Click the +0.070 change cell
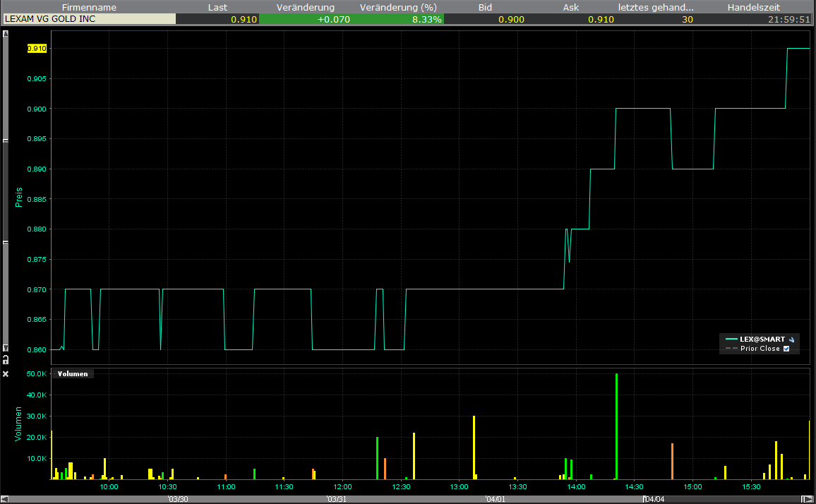 [x=306, y=19]
